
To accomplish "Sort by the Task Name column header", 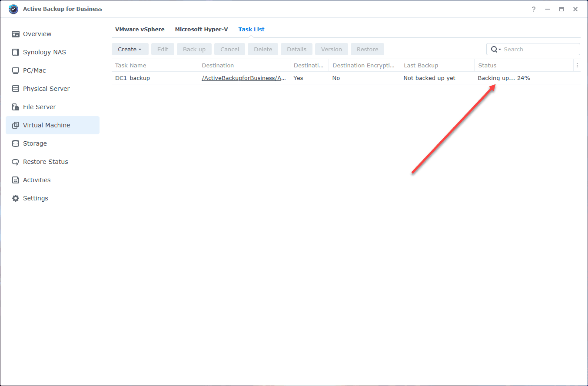I will [155, 65].
